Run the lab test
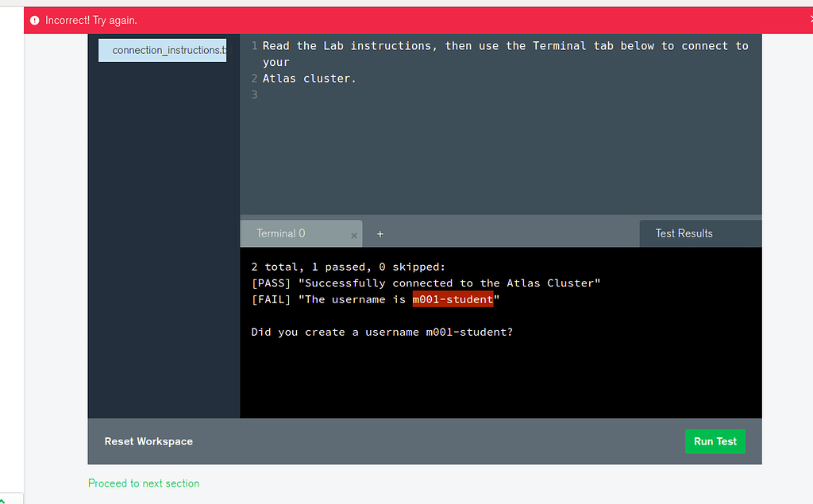The height and width of the screenshot is (504, 813). tap(715, 441)
